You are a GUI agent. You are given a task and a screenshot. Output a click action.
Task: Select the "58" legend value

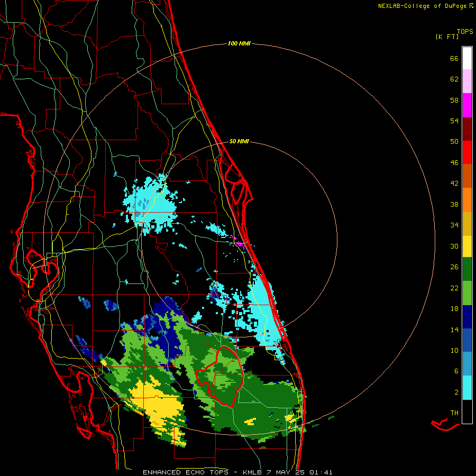(454, 100)
